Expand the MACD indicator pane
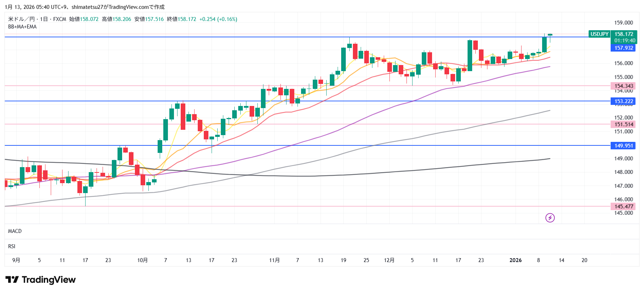The width and height of the screenshot is (644, 293). [15, 231]
